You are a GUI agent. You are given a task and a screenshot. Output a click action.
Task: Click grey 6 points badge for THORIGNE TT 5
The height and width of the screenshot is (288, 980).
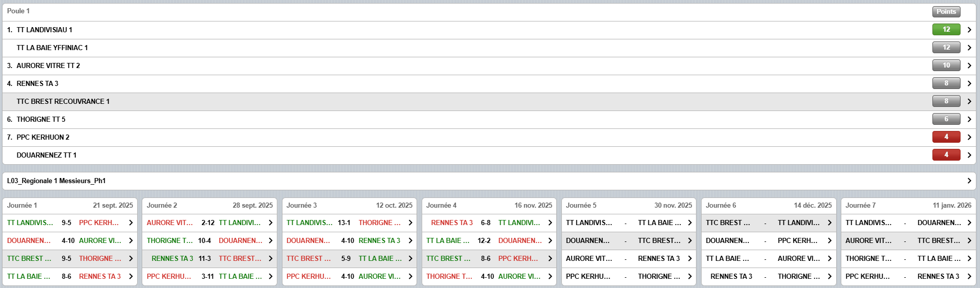pos(946,119)
